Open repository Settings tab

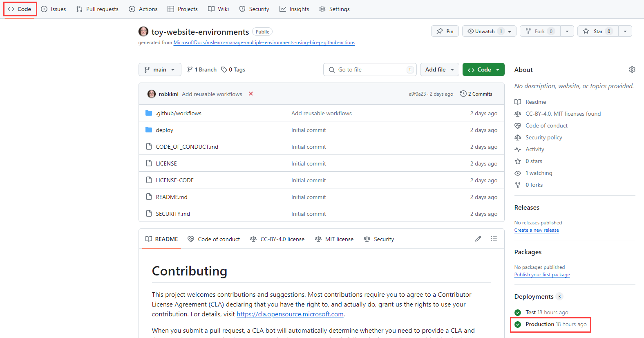pos(334,9)
